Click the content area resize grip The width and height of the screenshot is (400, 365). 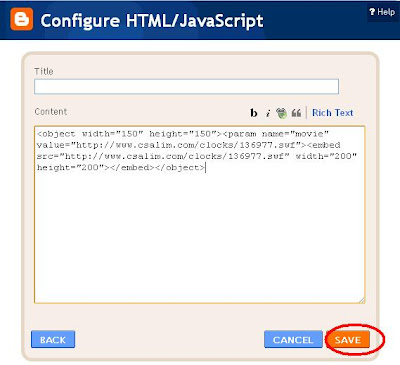(x=362, y=300)
